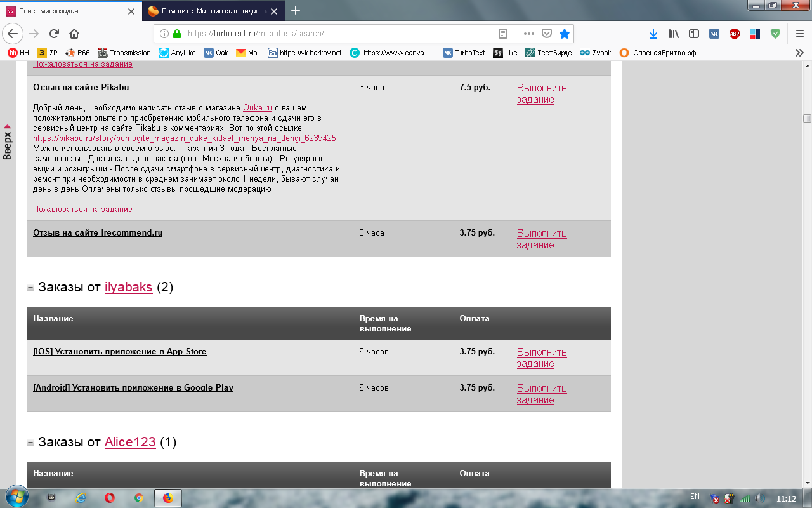Collapse the Заказы от ilyabaks section
The width and height of the screenshot is (812, 508).
click(30, 288)
